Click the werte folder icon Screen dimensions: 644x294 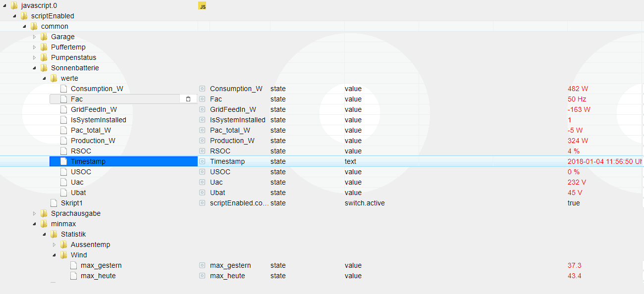[x=54, y=78]
